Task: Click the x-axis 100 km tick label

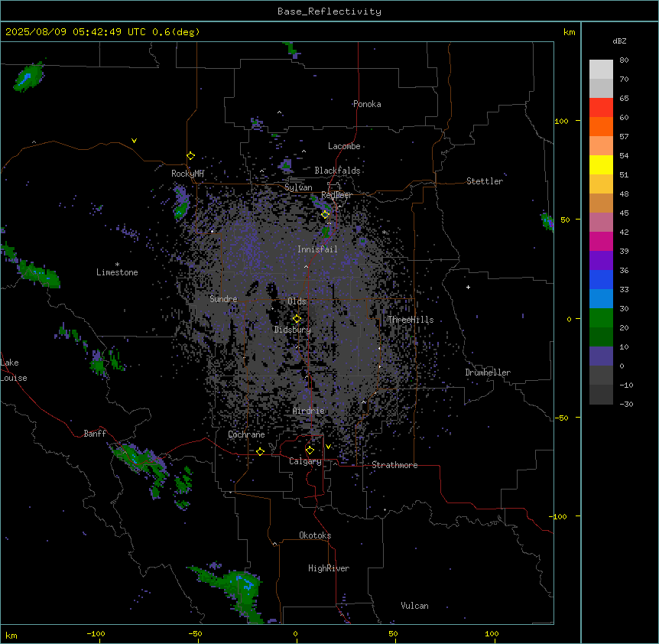Action: pyautogui.click(x=492, y=633)
